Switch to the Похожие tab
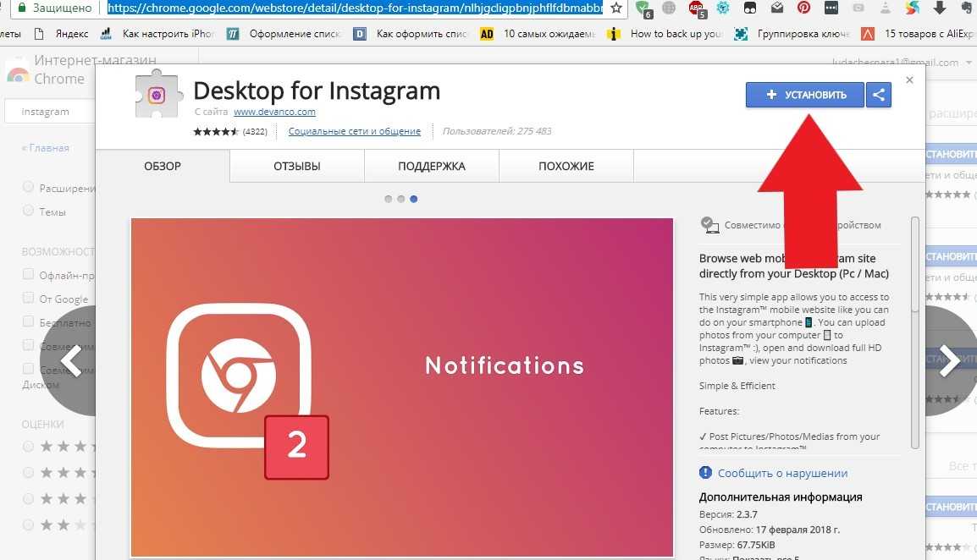This screenshot has height=560, width=977. click(566, 167)
